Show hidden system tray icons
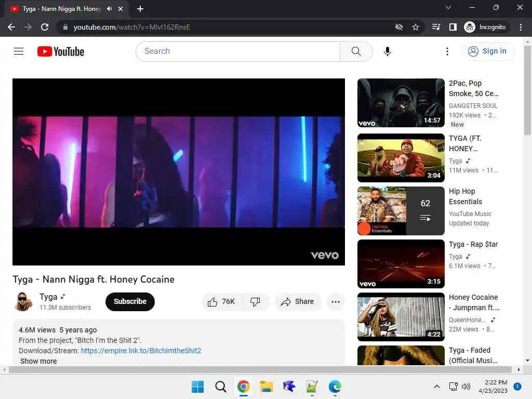532x399 pixels. (437, 387)
